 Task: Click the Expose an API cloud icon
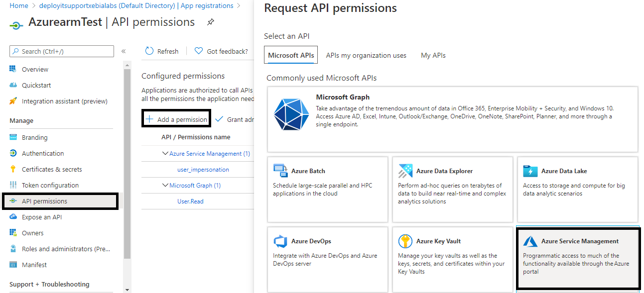(x=13, y=217)
